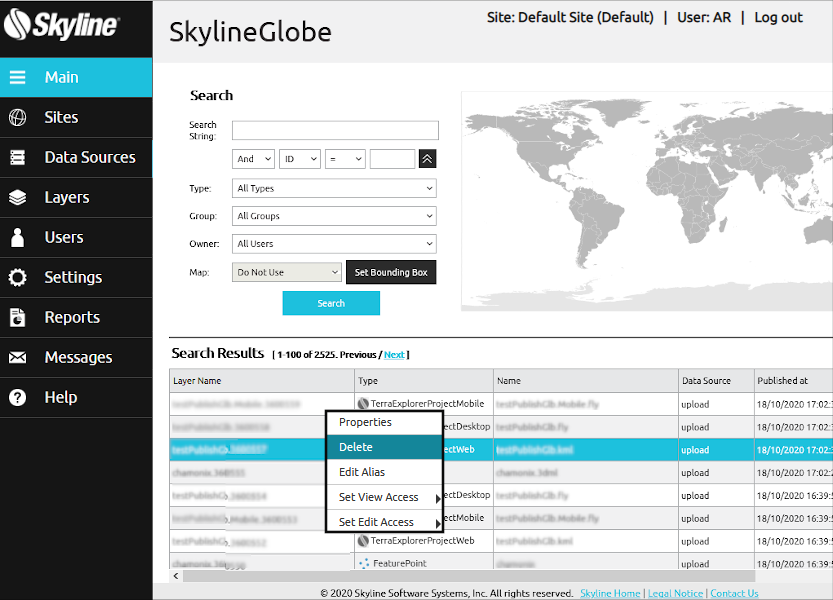
Task: Click the Layers stack icon
Action: point(18,197)
